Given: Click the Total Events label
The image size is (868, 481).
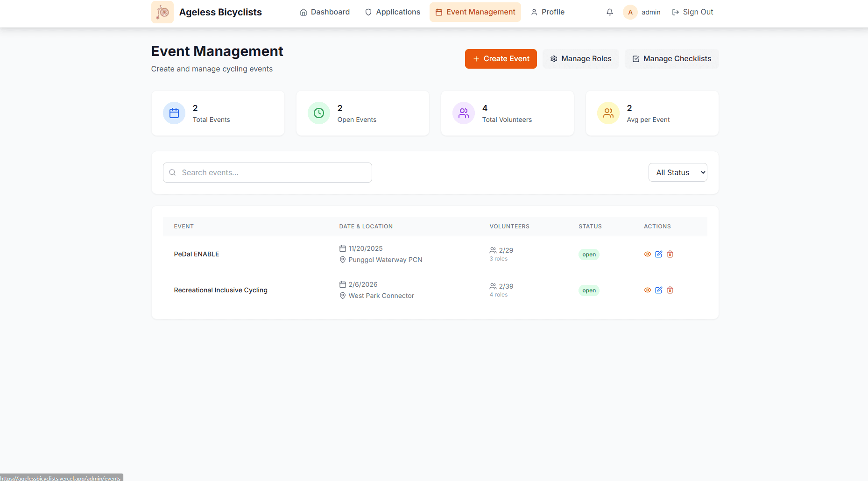Looking at the screenshot, I should pos(212,120).
